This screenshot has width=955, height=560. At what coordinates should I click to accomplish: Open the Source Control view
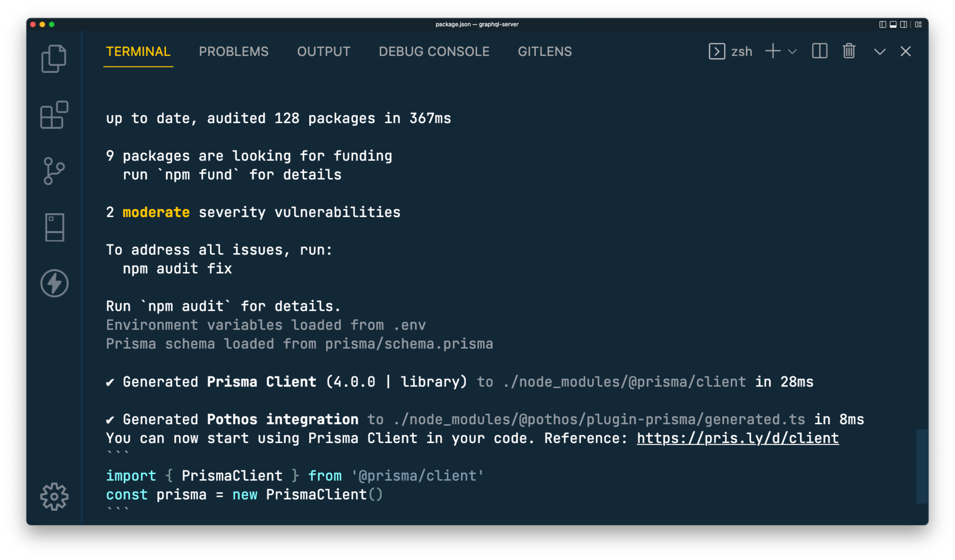(x=54, y=171)
